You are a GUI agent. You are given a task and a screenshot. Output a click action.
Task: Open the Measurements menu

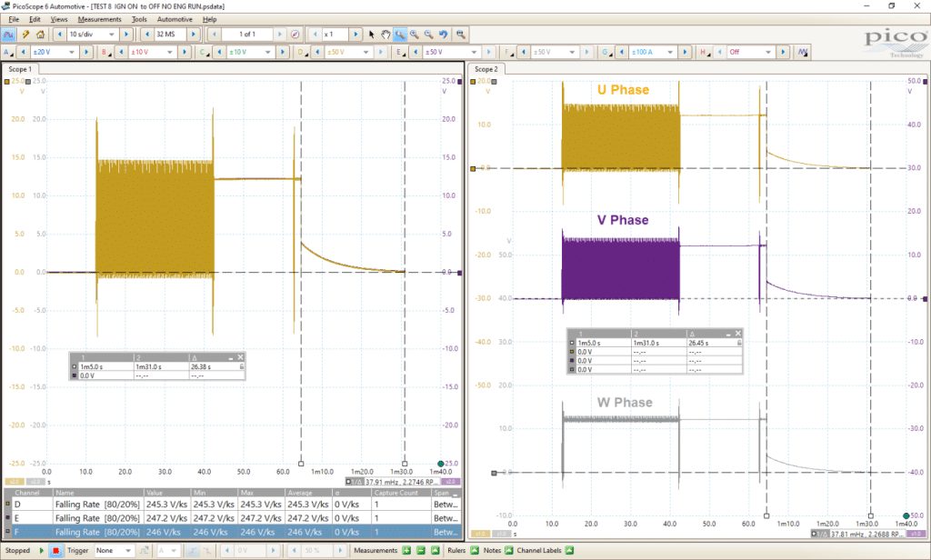(99, 19)
